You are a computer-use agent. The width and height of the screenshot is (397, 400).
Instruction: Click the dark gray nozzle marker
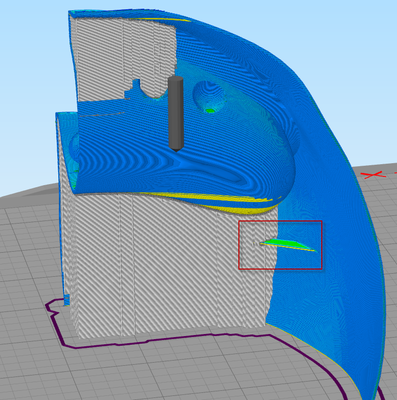176,114
